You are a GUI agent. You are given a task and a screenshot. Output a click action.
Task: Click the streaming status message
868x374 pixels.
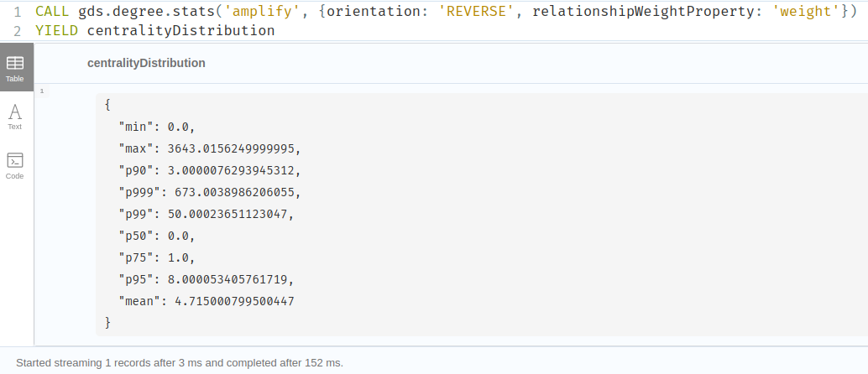[180, 363]
